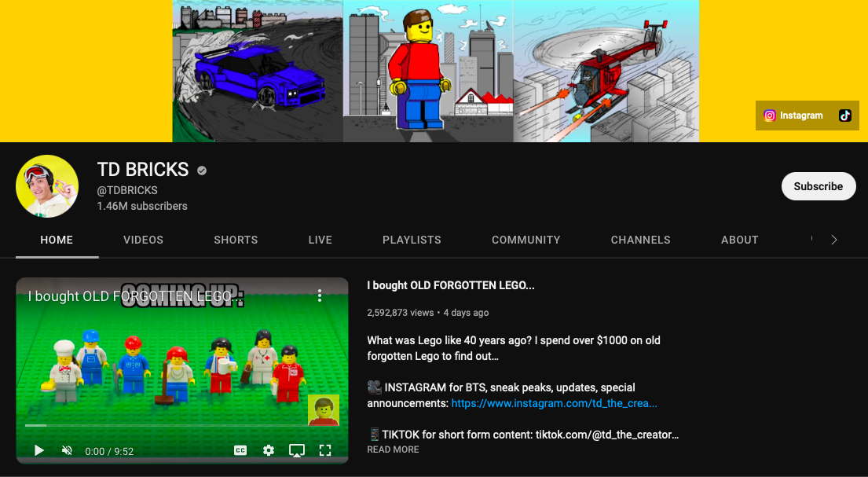Open the PLAYLISTS tab
The height and width of the screenshot is (477, 868).
click(412, 240)
